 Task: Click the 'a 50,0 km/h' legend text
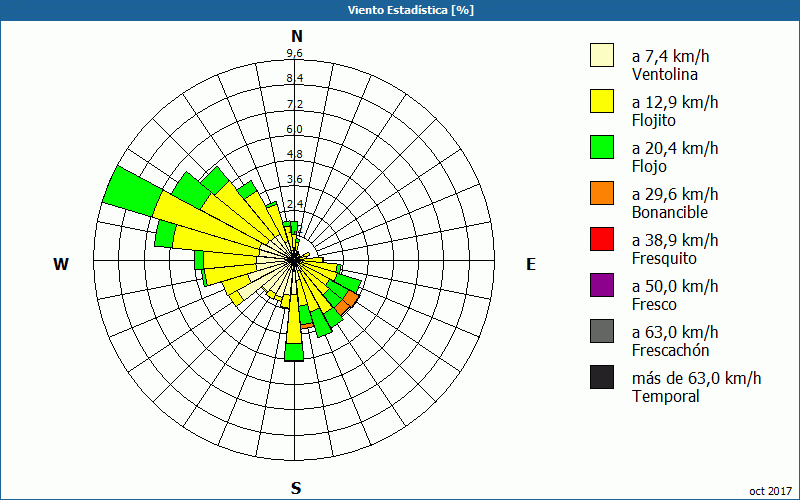pos(674,286)
